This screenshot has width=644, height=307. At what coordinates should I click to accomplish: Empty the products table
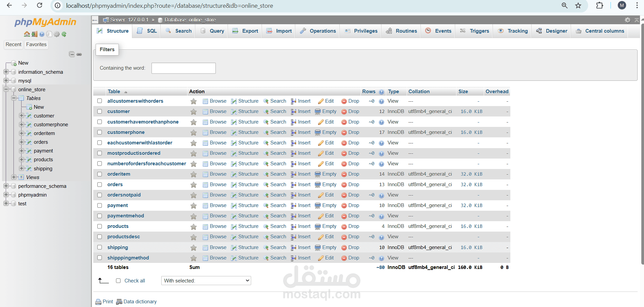[x=329, y=226]
